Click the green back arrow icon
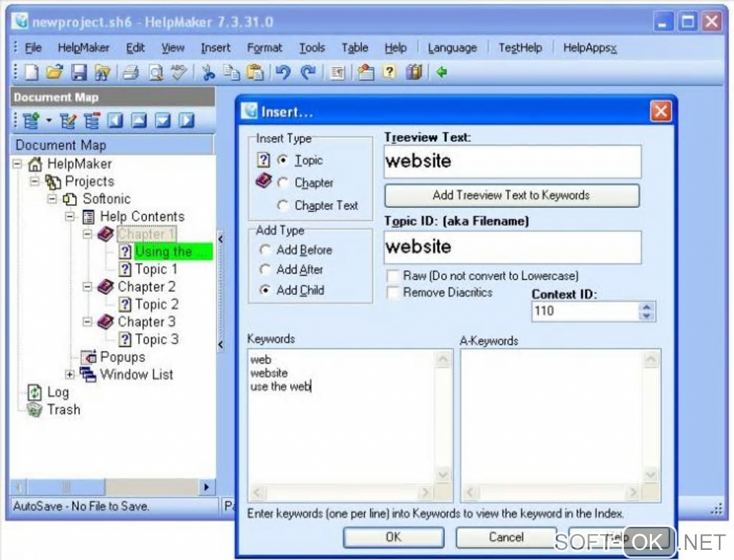The image size is (734, 560). click(441, 72)
